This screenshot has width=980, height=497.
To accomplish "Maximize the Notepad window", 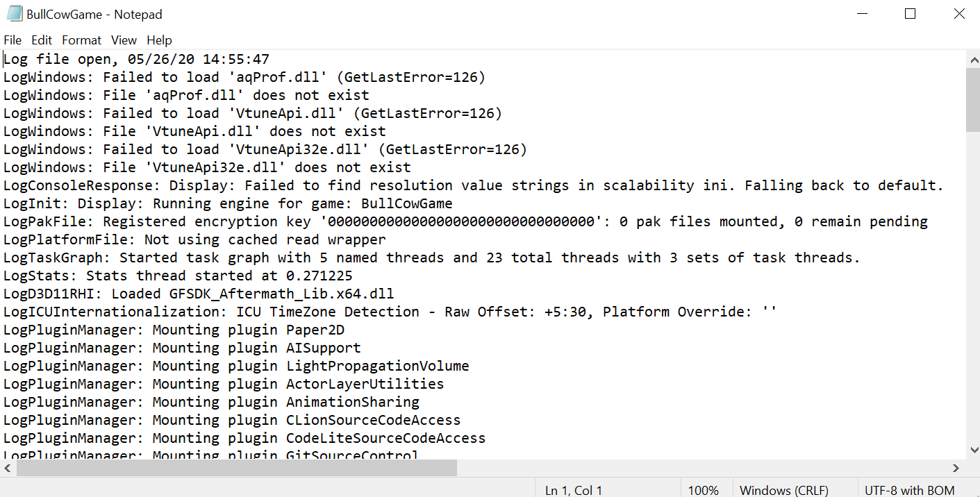I will pos(910,14).
